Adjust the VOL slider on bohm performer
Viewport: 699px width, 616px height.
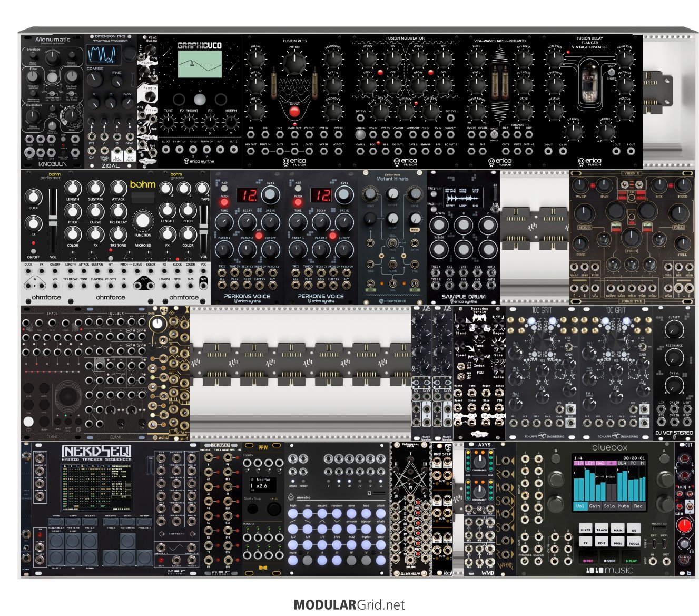53,221
